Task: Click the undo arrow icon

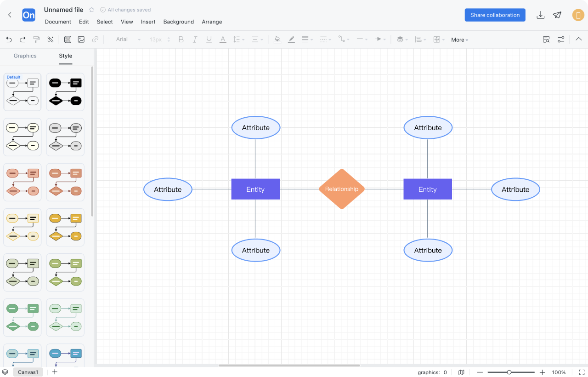Action: tap(9, 40)
